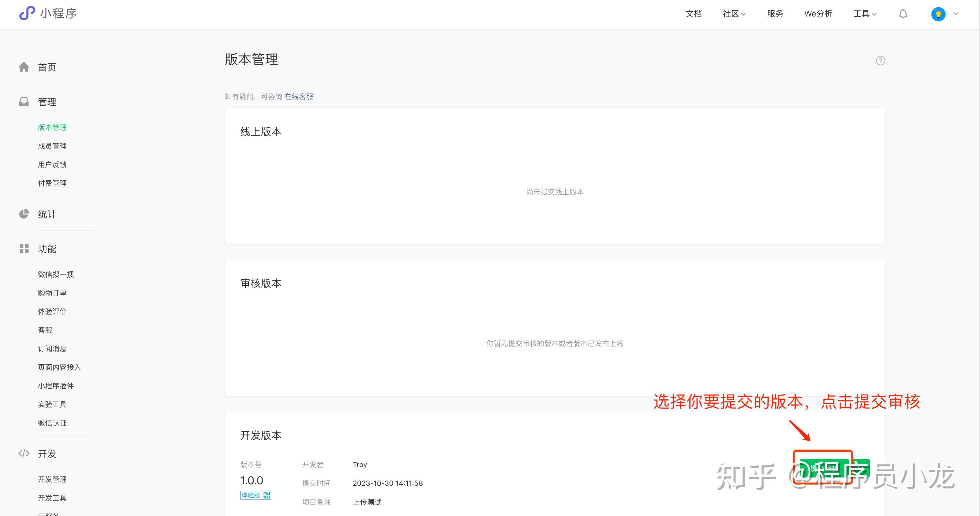Viewport: 980px width, 516px height.
Task: Expand arrow beside 提交审核 button
Action: [x=861, y=468]
